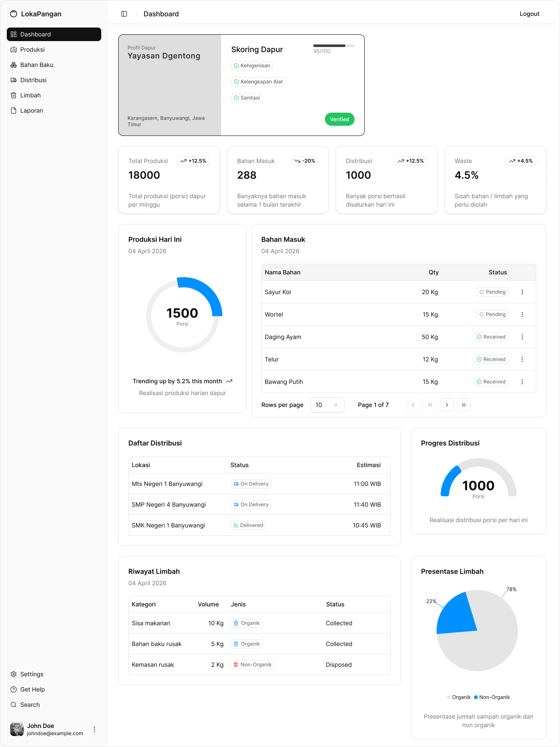Select Limbah sidebar item
The image size is (560, 747).
54,95
